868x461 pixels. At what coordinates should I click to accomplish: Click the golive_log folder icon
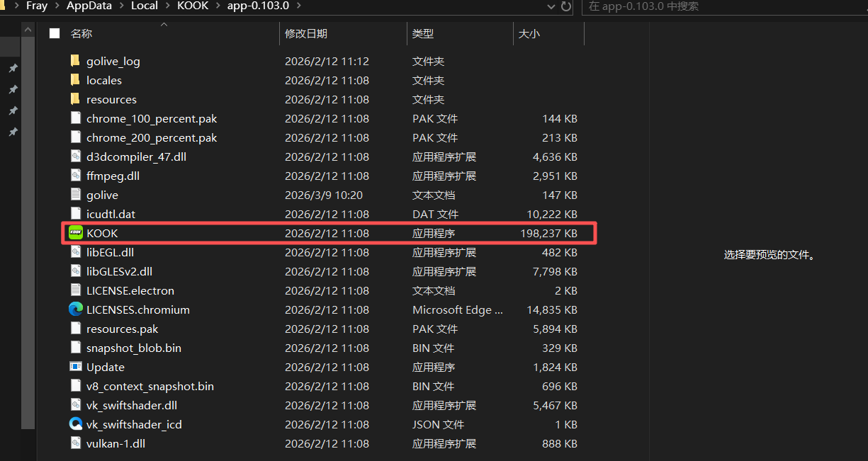coord(75,61)
